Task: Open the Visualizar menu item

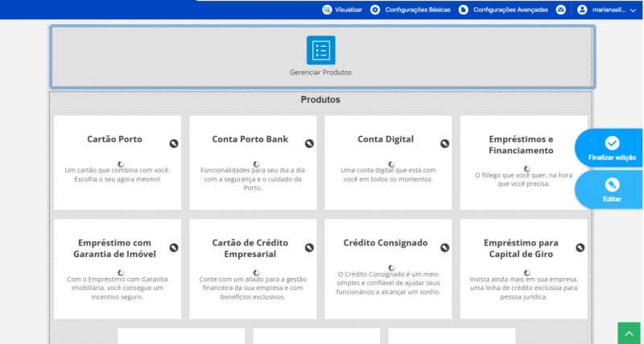Action: [349, 10]
